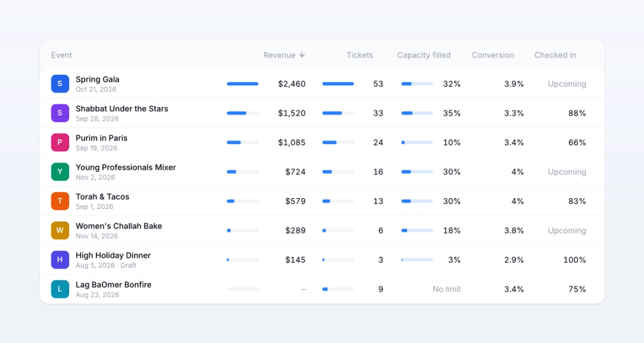Image resolution: width=644 pixels, height=343 pixels.
Task: Click the $1,520 revenue value
Action: coord(292,113)
